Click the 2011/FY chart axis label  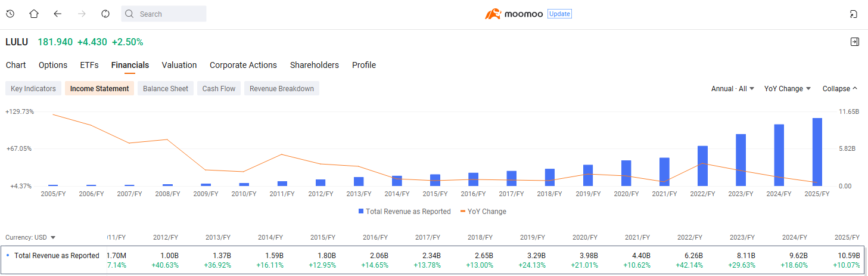tap(282, 194)
